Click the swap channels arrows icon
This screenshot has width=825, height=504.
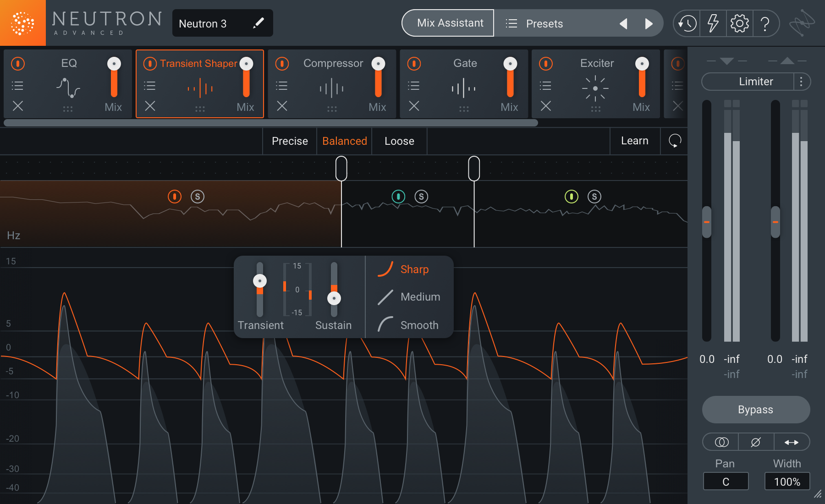tap(792, 442)
